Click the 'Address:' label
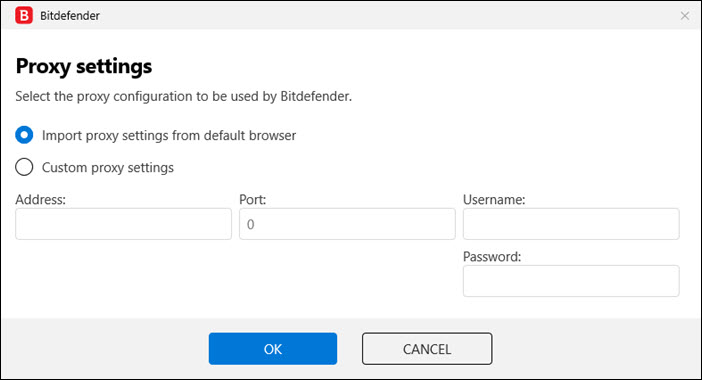702x380 pixels. (x=40, y=200)
